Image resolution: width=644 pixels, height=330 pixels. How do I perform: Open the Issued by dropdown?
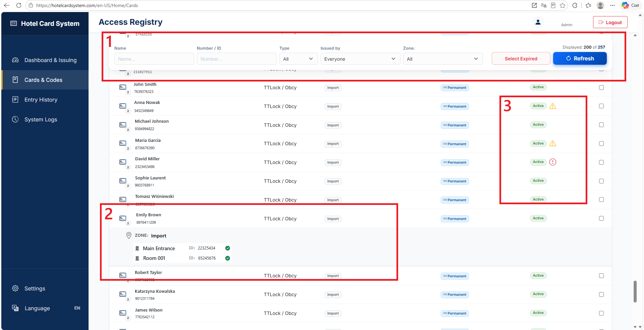click(360, 59)
